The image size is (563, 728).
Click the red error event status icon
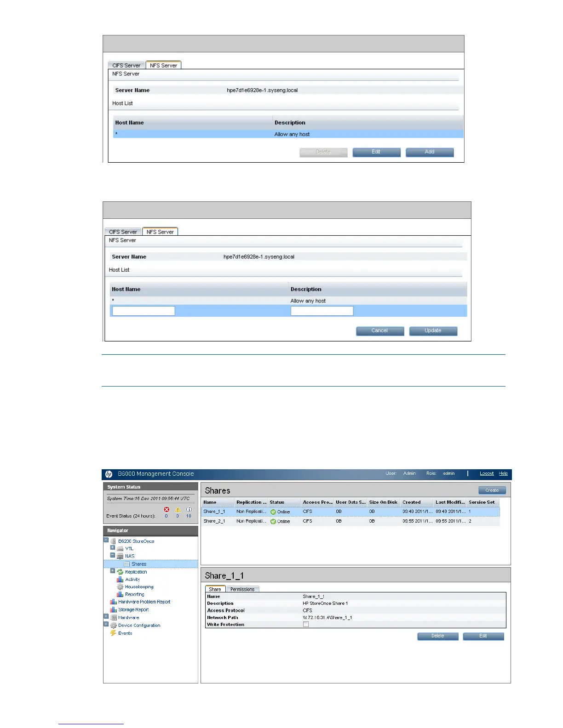click(167, 509)
